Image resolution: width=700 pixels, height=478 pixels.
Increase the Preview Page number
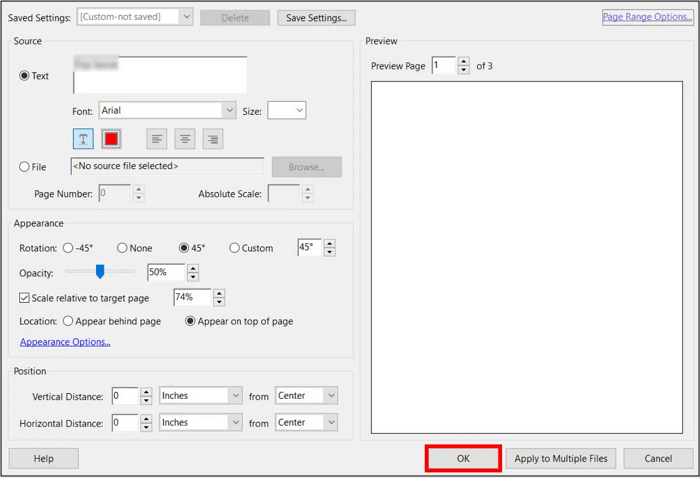(463, 61)
